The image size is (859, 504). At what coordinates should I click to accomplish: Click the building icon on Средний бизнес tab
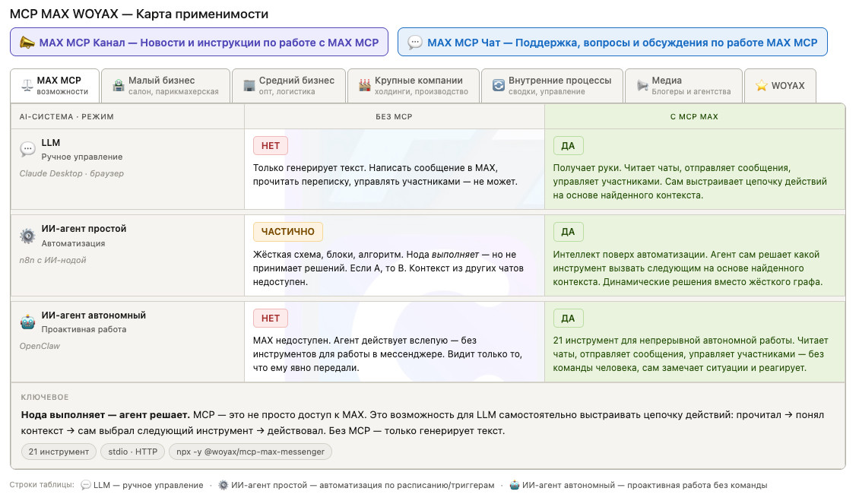coord(249,85)
